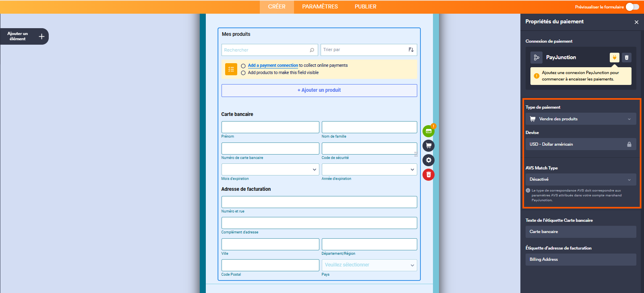Click the yellow checklist icon in the notice
Image resolution: width=644 pixels, height=293 pixels.
(231, 69)
